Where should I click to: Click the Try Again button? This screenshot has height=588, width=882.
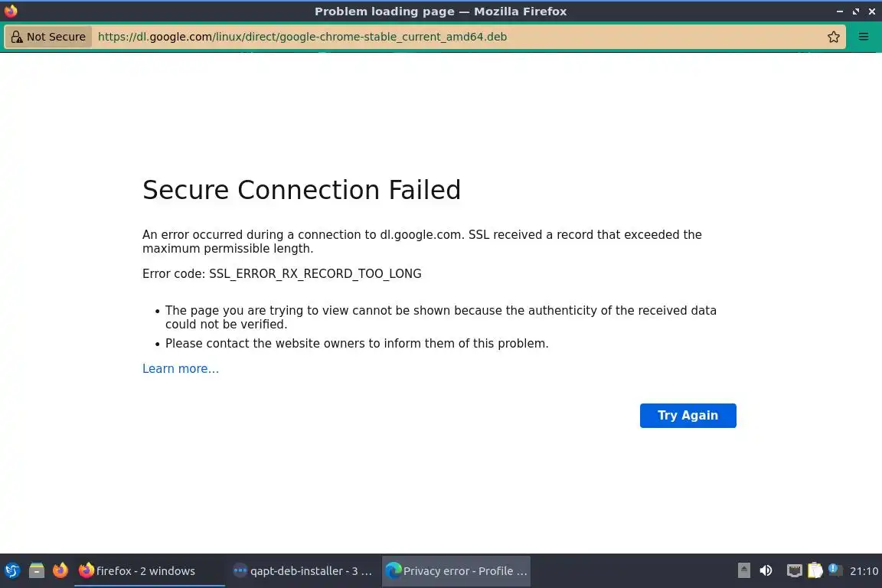[x=688, y=416]
